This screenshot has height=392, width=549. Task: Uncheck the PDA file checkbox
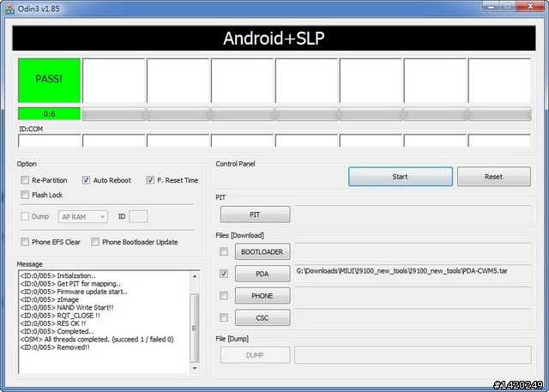click(224, 274)
